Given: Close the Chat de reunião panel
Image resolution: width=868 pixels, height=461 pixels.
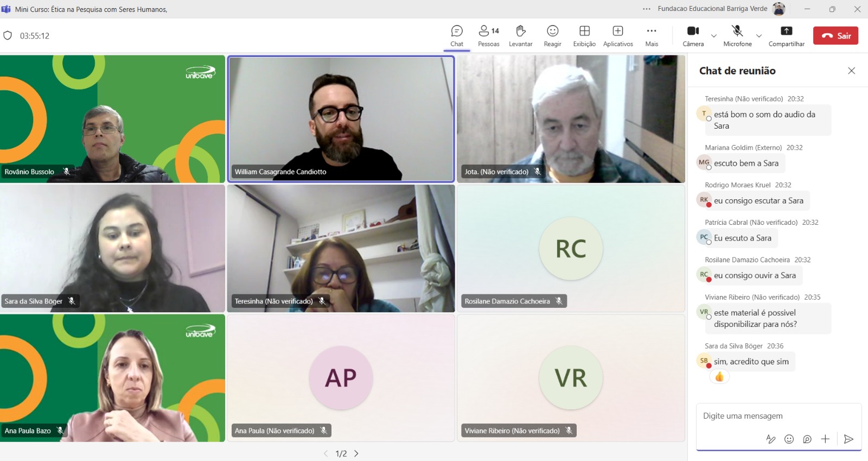Looking at the screenshot, I should (x=851, y=71).
